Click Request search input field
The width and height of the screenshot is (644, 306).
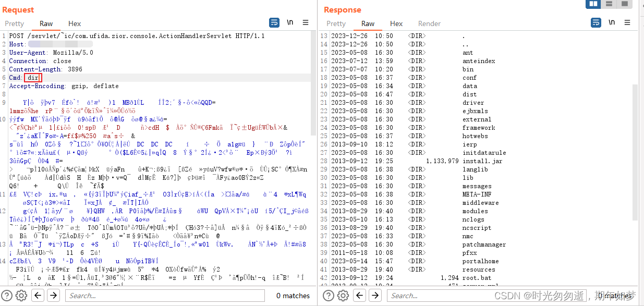(166, 296)
